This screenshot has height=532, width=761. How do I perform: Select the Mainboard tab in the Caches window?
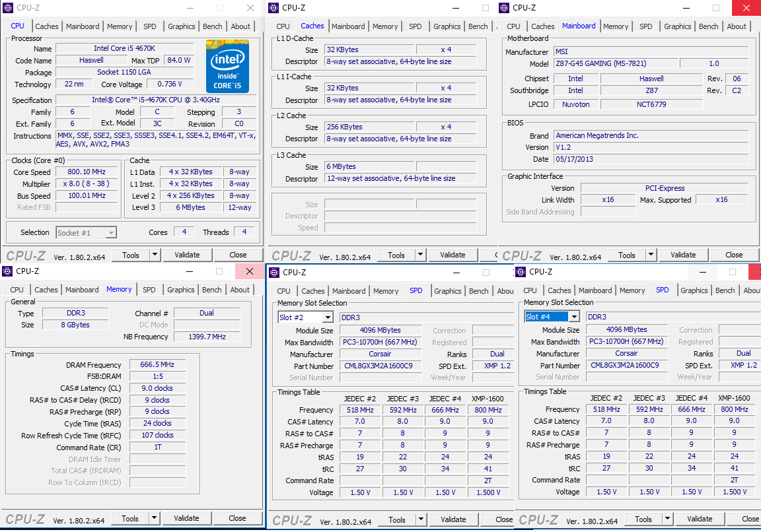[349, 26]
